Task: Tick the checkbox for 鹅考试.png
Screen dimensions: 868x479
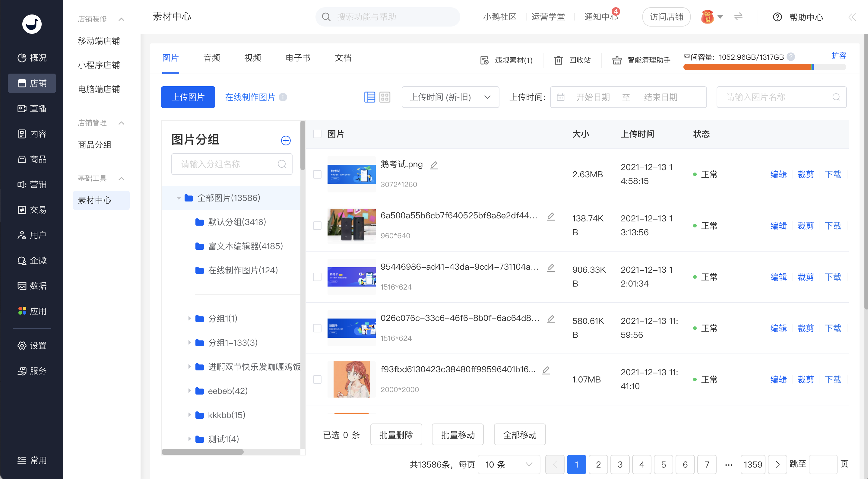Action: point(317,174)
